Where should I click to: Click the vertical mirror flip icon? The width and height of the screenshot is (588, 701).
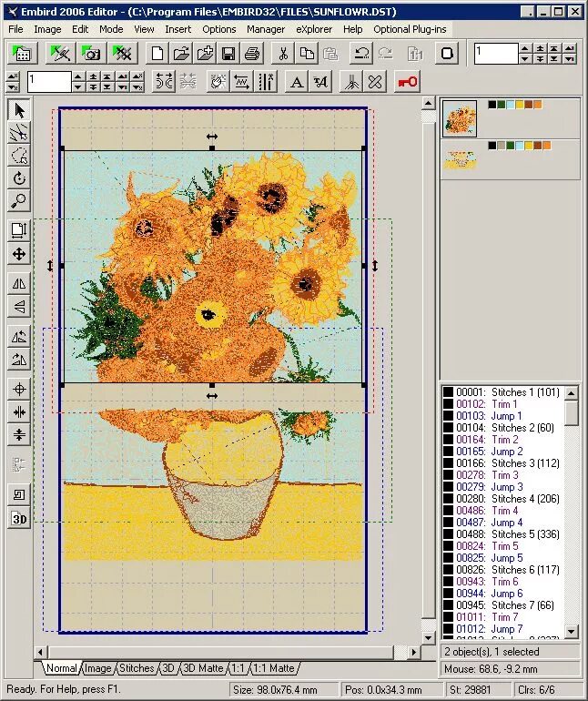19,307
